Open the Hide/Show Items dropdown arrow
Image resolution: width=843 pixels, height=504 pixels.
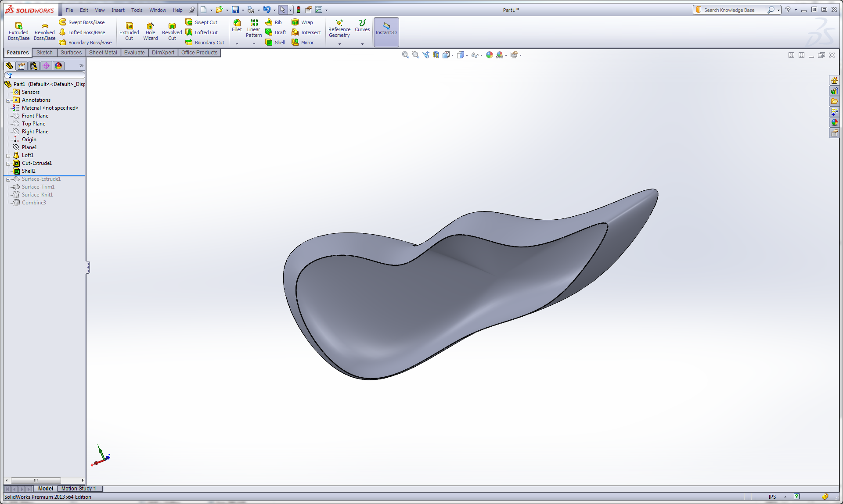tap(481, 55)
